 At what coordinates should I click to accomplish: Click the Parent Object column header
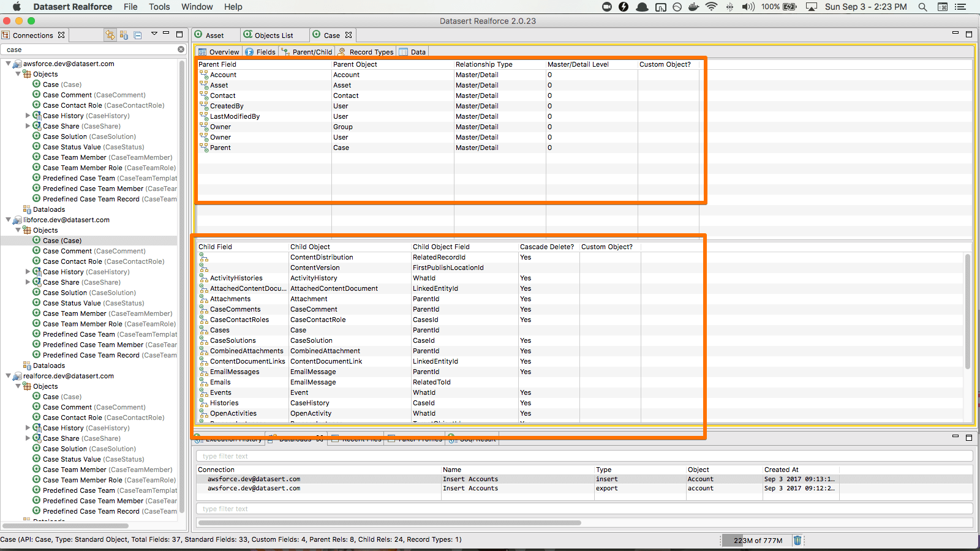point(355,64)
